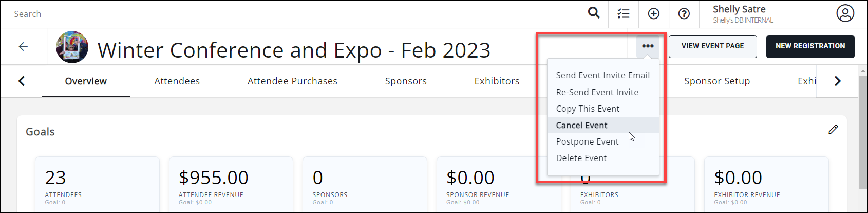Edit Goals with the pencil icon
The width and height of the screenshot is (868, 213).
pos(833,130)
